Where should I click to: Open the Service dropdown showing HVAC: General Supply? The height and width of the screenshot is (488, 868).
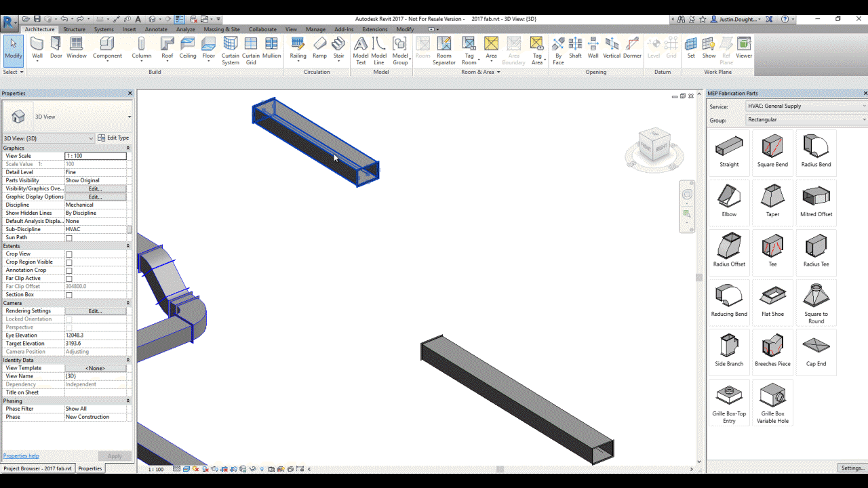806,106
